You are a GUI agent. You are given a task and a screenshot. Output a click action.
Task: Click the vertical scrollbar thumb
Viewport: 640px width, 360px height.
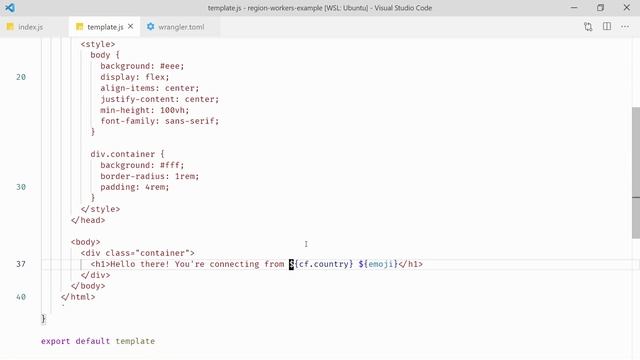point(636,173)
